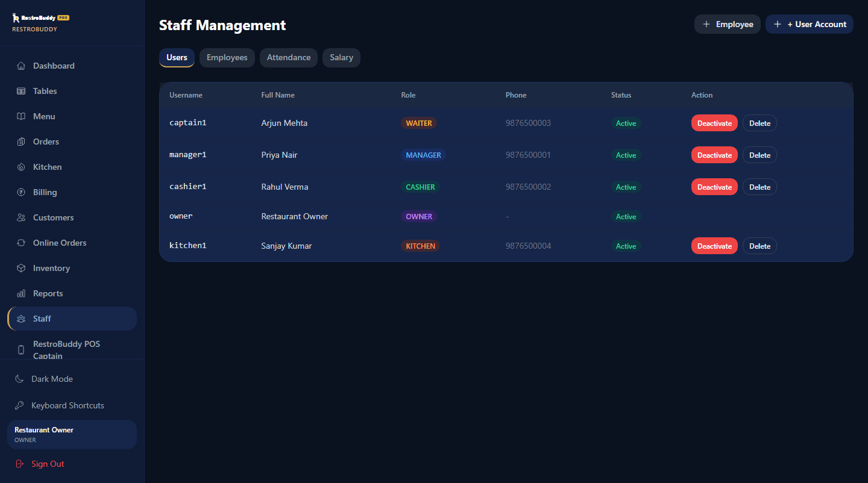Click the Role column header
Viewport: 868px width, 483px height.
pos(408,95)
